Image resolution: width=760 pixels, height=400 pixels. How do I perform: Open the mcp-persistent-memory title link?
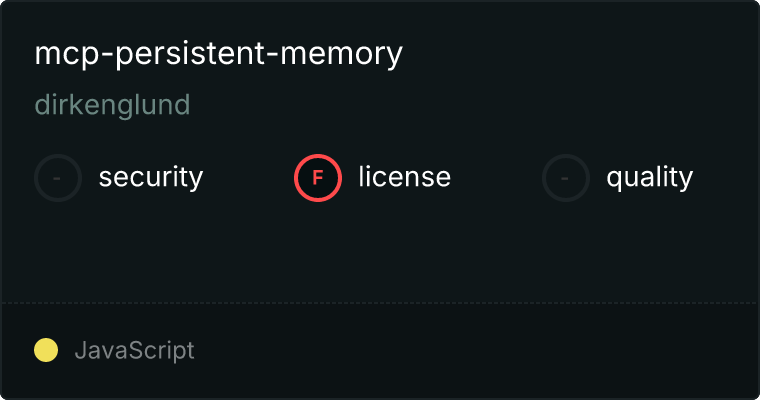pos(219,54)
